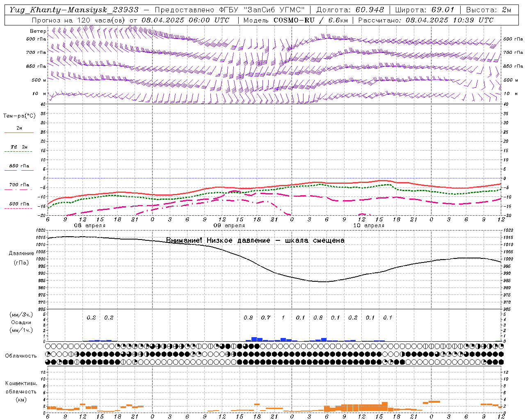Viewport: 525px width, 420px height.
Task: Select the model name COSMO-RU / 6.6км
Action: 310,20
